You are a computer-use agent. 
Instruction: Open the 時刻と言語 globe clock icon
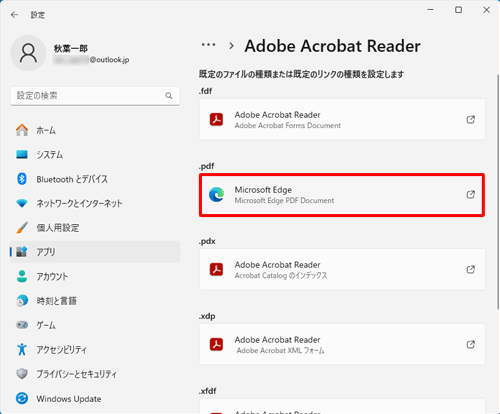(22, 301)
